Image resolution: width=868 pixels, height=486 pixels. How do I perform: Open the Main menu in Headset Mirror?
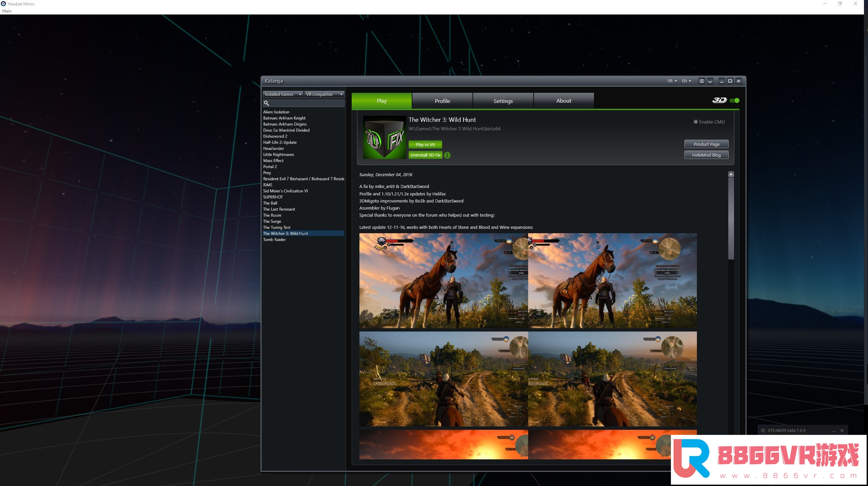point(7,11)
